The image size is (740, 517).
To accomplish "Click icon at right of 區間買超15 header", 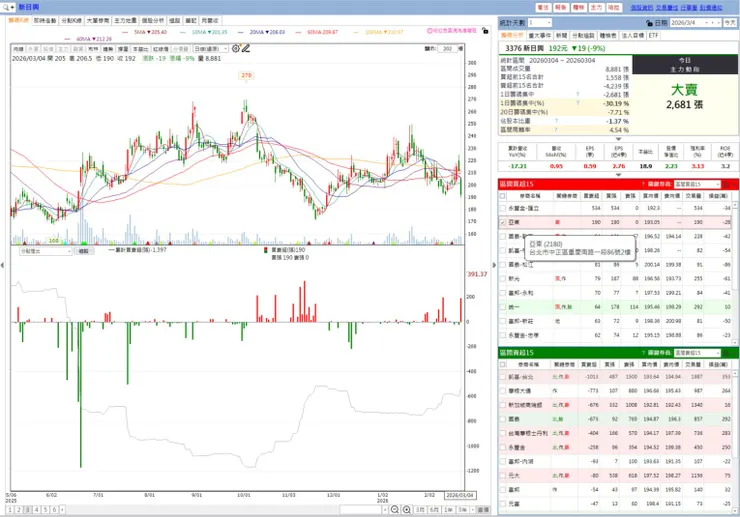I will (727, 184).
